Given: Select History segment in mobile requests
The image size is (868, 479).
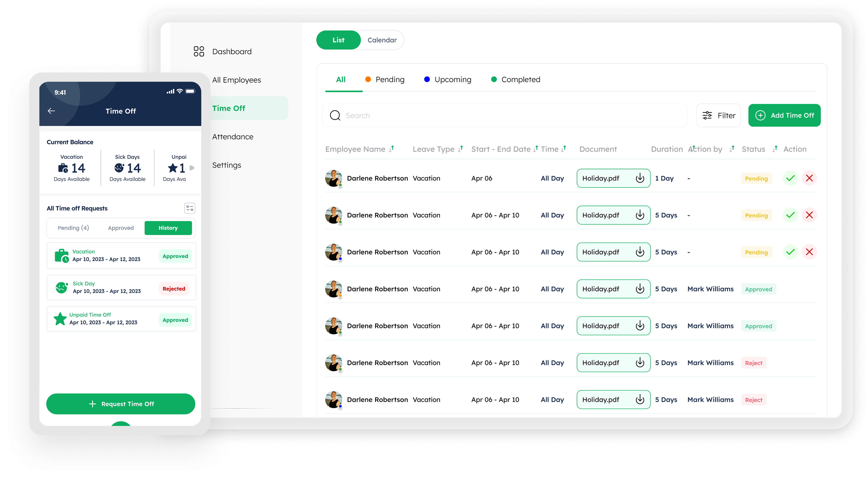Looking at the screenshot, I should 168,228.
